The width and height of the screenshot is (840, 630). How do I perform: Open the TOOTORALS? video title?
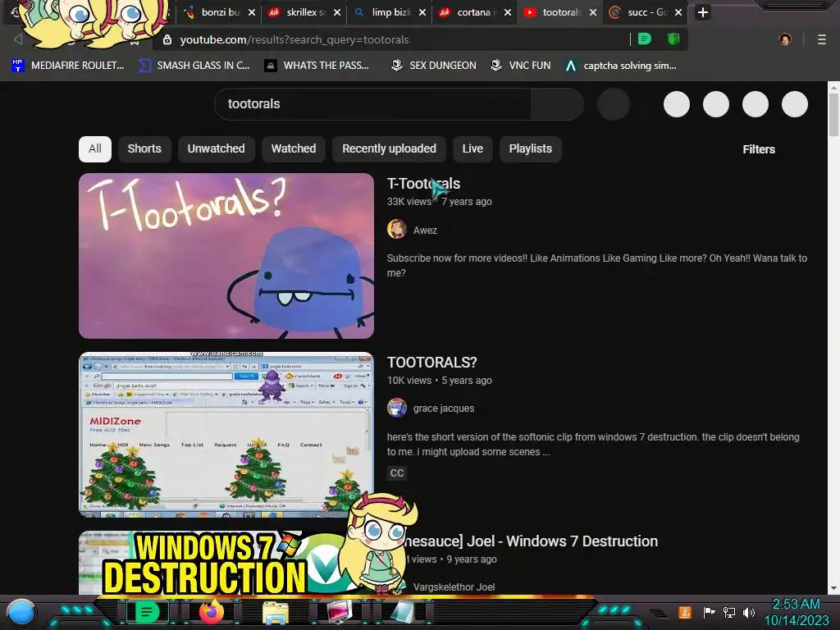[431, 363]
